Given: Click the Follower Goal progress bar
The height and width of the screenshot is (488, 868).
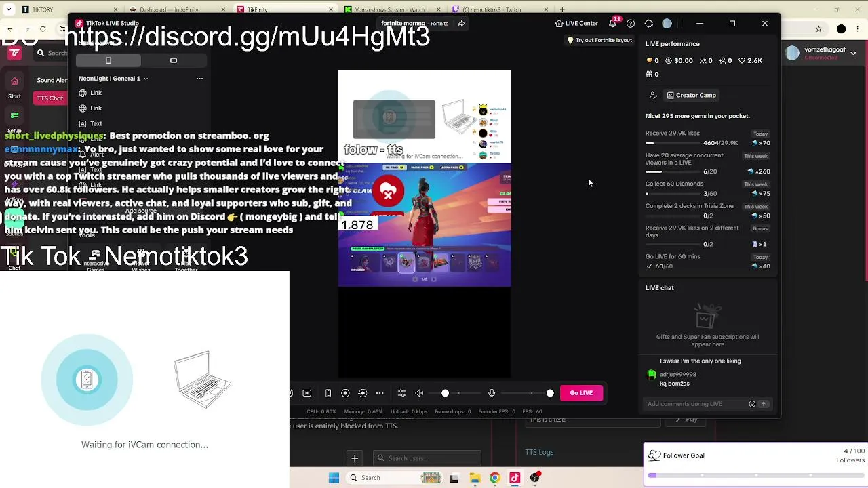Looking at the screenshot, I should pos(755,476).
